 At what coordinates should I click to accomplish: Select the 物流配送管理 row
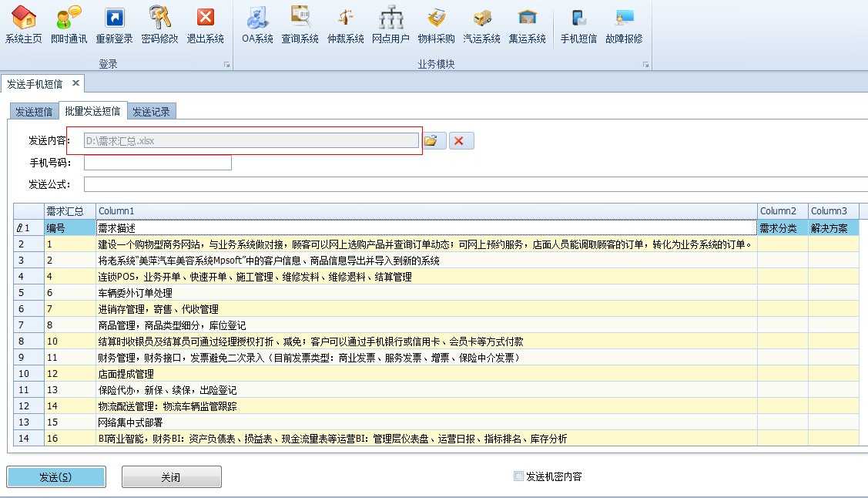[x=426, y=406]
